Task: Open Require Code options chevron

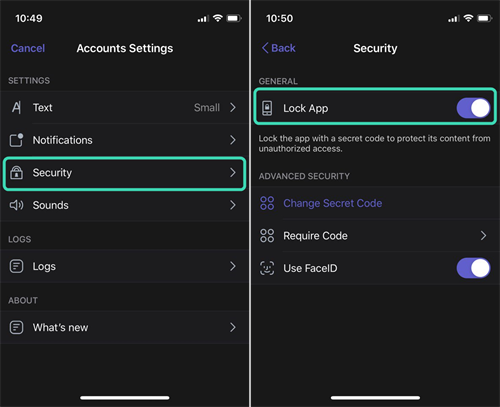Action: 483,236
